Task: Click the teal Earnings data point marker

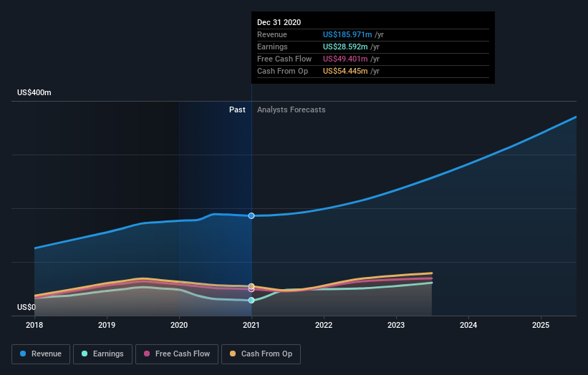Action: 251,300
